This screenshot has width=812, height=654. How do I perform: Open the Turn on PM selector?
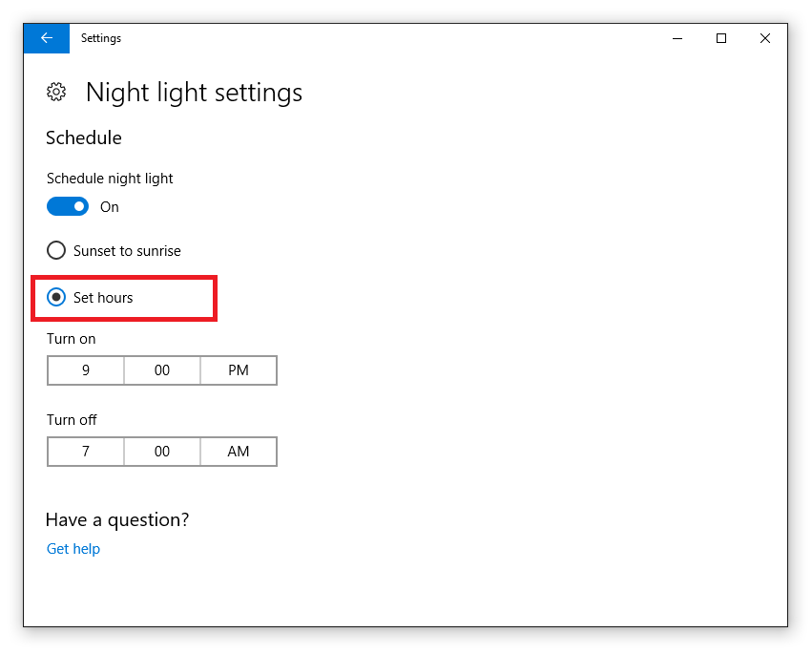click(x=239, y=370)
